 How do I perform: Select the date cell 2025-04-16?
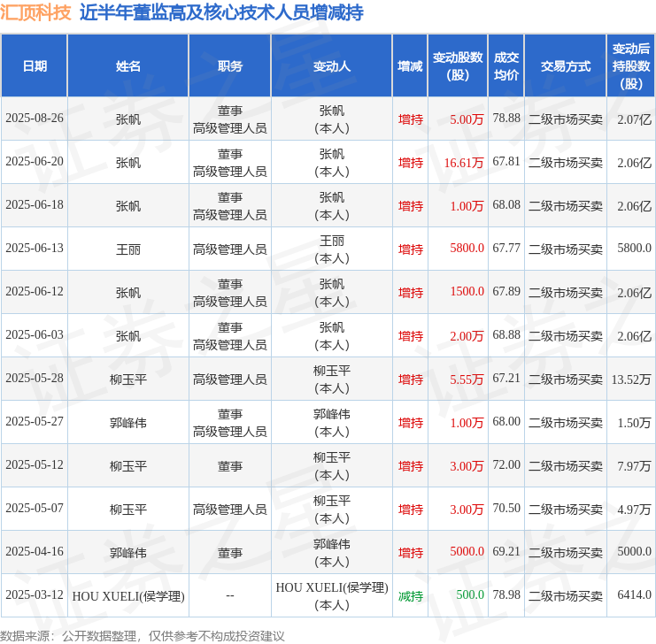coord(35,552)
